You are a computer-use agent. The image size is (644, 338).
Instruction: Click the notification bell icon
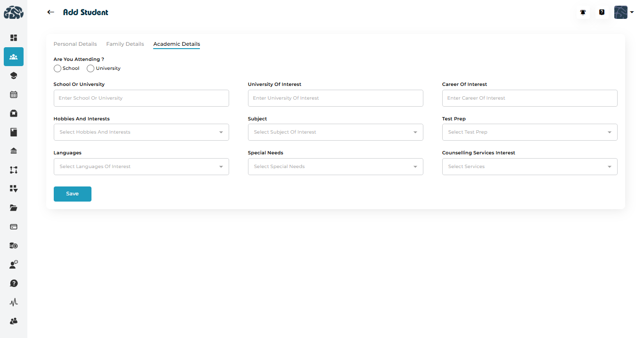pos(583,12)
